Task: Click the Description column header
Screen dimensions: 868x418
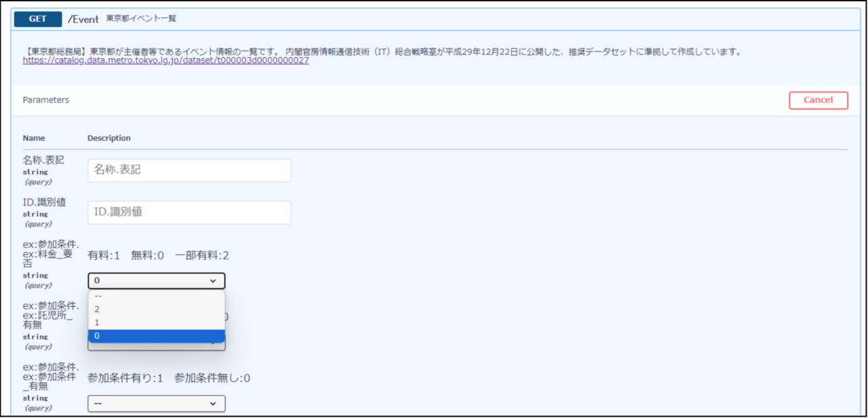Action: coord(109,138)
